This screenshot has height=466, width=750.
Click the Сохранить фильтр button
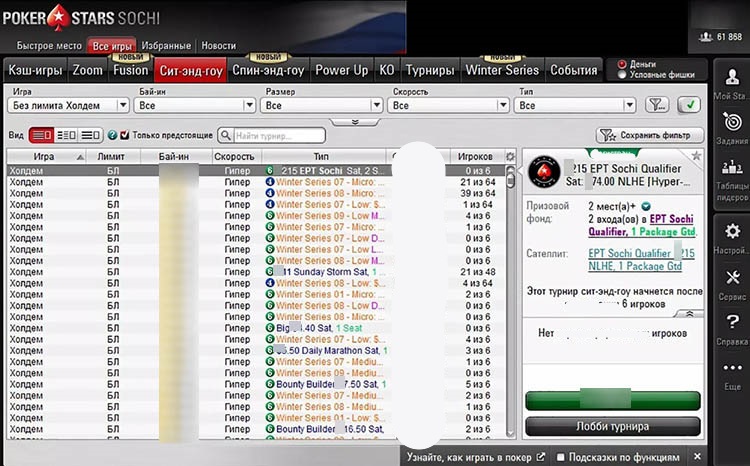pyautogui.click(x=650, y=135)
